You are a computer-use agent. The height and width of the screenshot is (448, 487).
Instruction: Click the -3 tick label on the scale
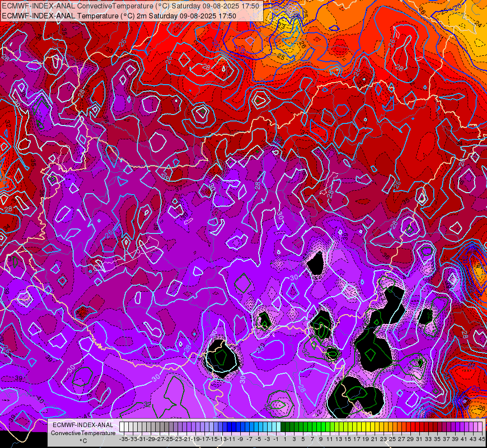pos(267,440)
